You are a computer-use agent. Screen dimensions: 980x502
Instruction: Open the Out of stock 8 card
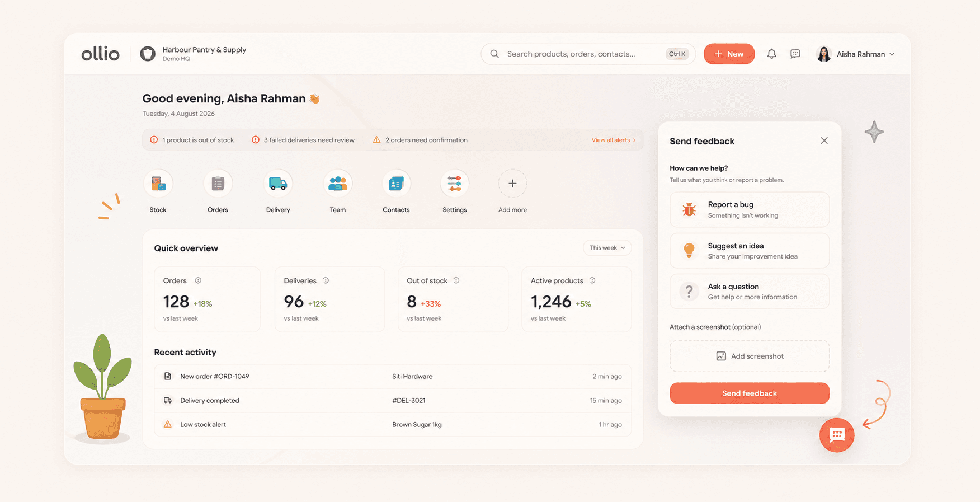453,299
